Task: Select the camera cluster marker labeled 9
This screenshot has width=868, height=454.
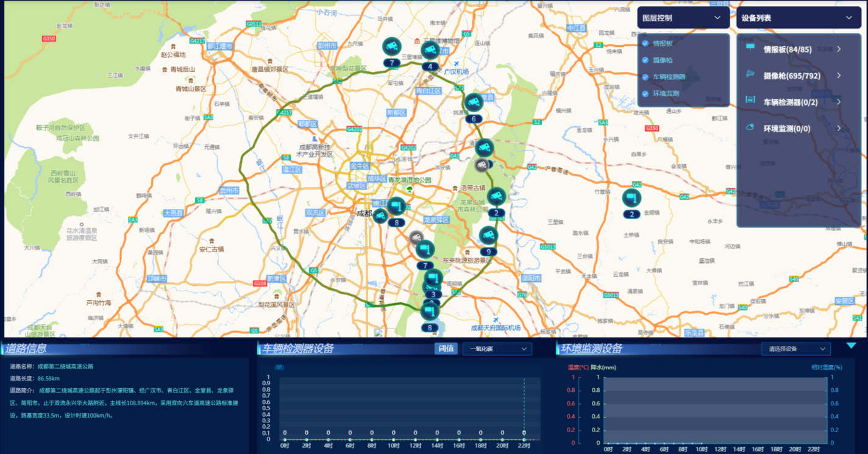Action: click(x=488, y=235)
